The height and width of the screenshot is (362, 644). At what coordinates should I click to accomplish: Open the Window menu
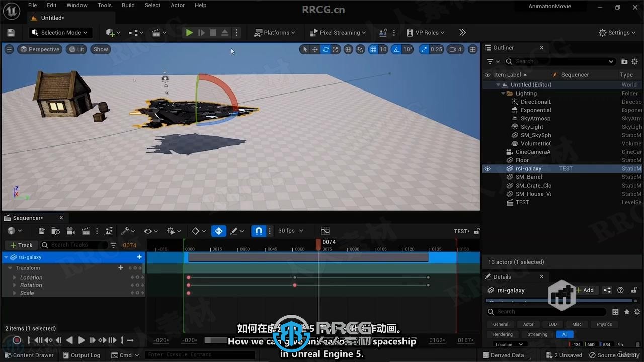click(77, 5)
